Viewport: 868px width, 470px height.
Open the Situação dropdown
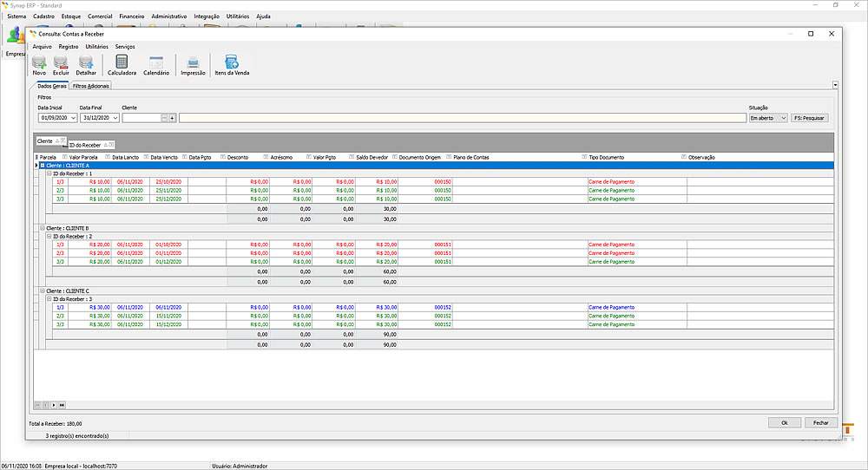click(x=783, y=118)
